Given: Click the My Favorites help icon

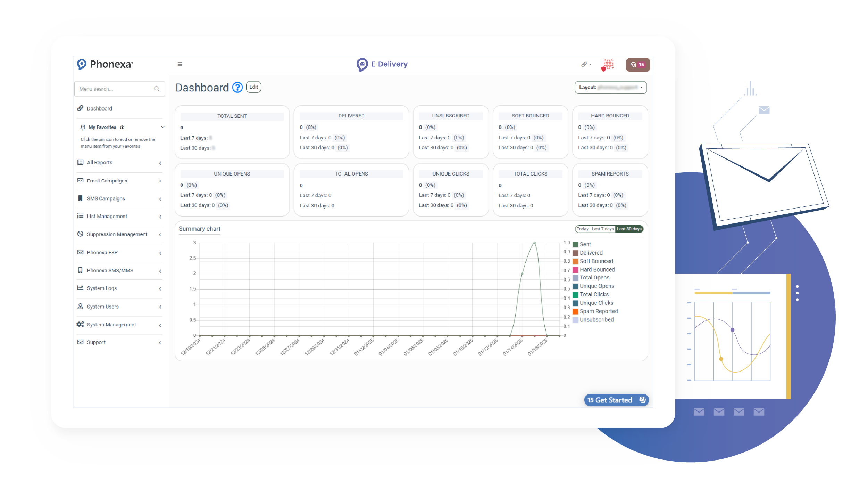Looking at the screenshot, I should tap(122, 128).
